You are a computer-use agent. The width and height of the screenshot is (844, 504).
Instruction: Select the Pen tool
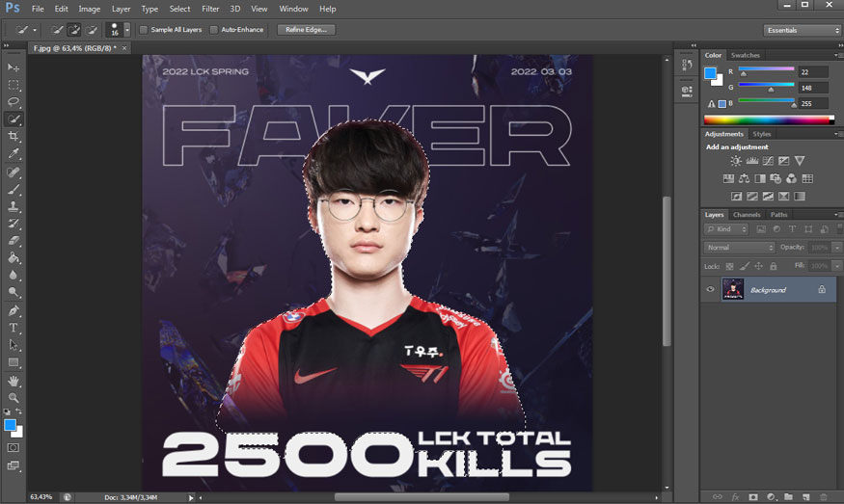(x=14, y=310)
